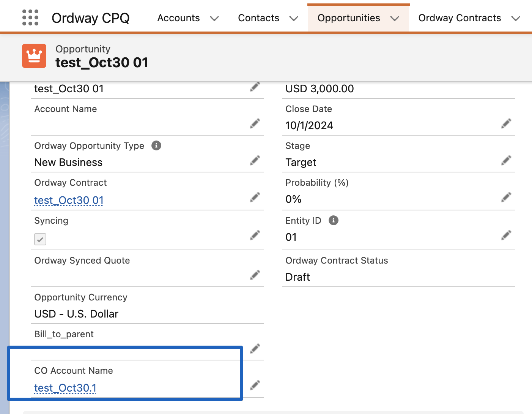Open the App Launcher dots grid
Screen dimensions: 532x414
click(30, 18)
